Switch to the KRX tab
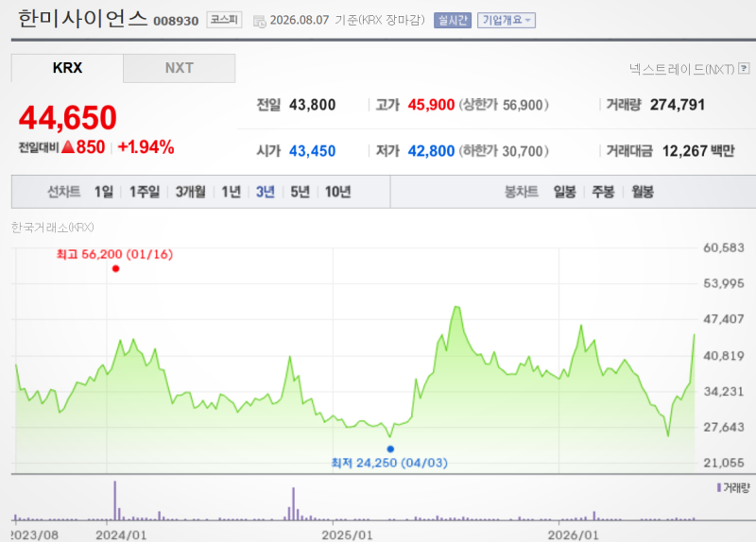Viewport: 756px width, 542px height. [67, 68]
